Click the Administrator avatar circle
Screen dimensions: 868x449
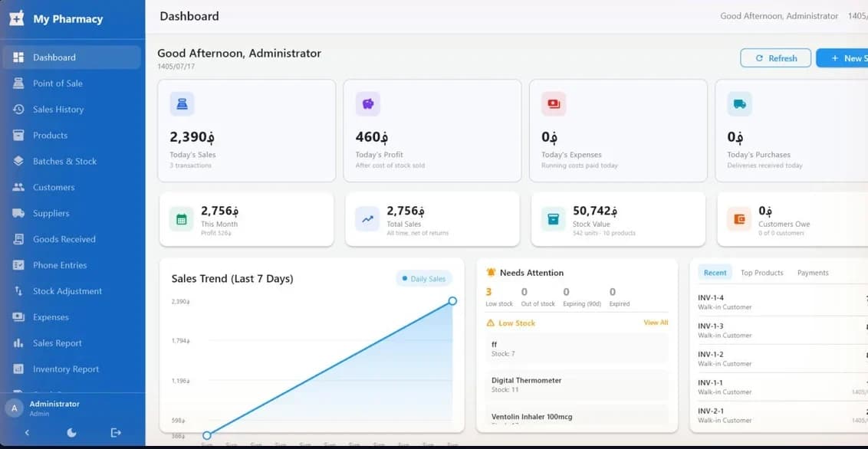click(x=15, y=408)
